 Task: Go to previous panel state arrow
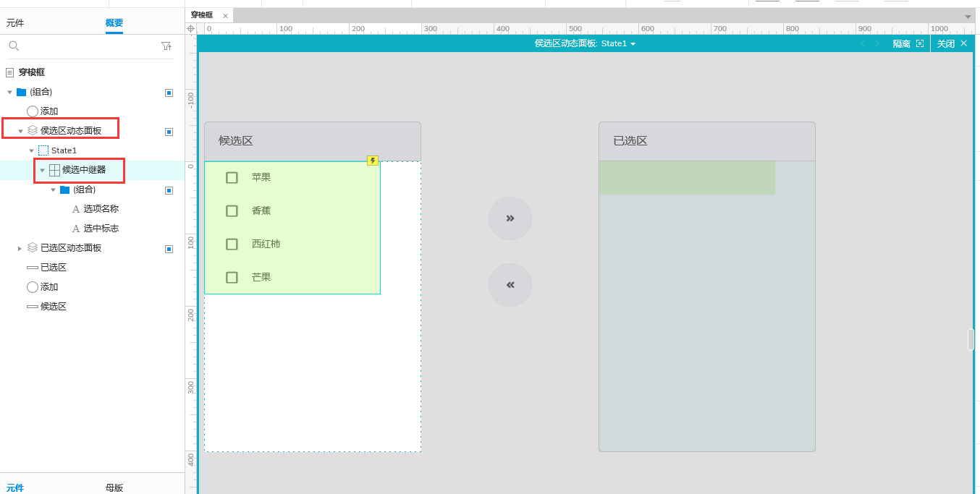(863, 43)
